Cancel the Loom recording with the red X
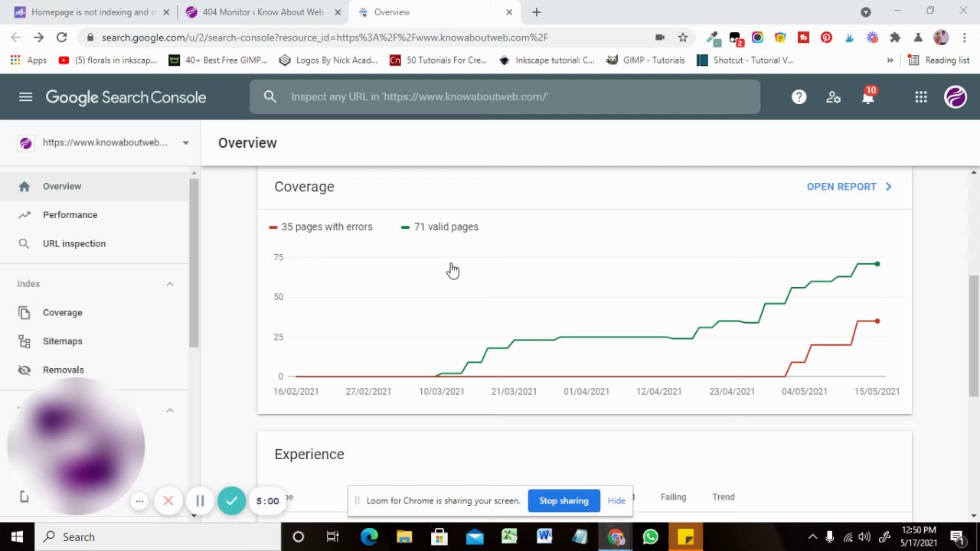980x551 pixels. point(168,501)
